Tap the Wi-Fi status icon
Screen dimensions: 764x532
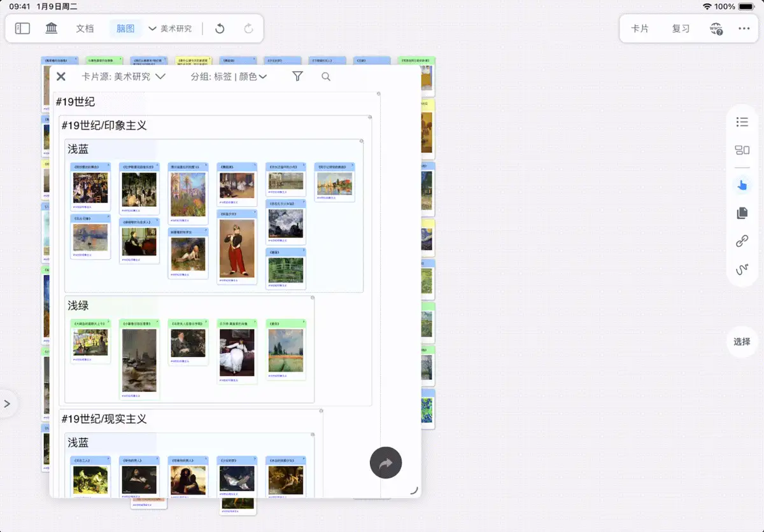point(707,6)
